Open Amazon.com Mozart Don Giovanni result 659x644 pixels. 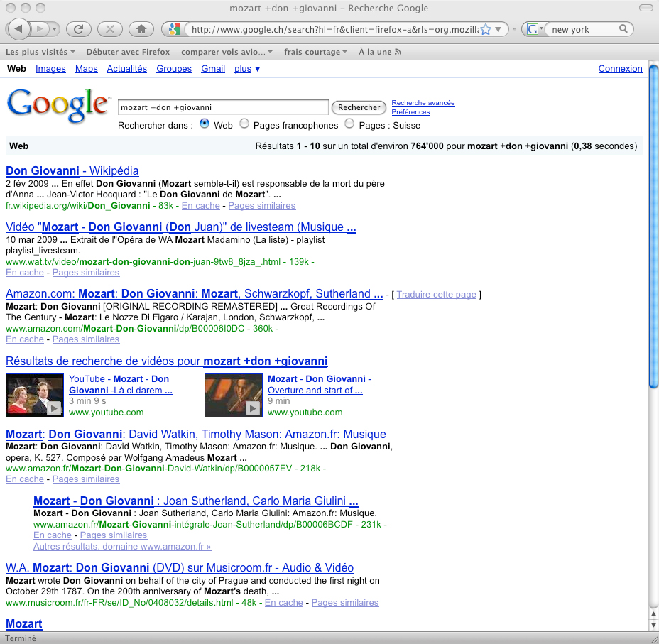pyautogui.click(x=194, y=294)
